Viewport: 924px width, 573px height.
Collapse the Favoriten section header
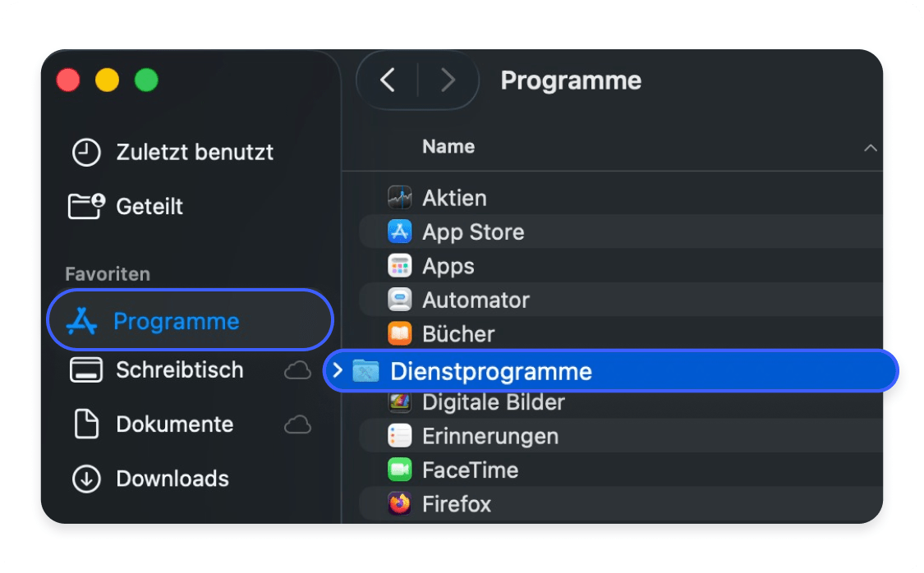(108, 273)
